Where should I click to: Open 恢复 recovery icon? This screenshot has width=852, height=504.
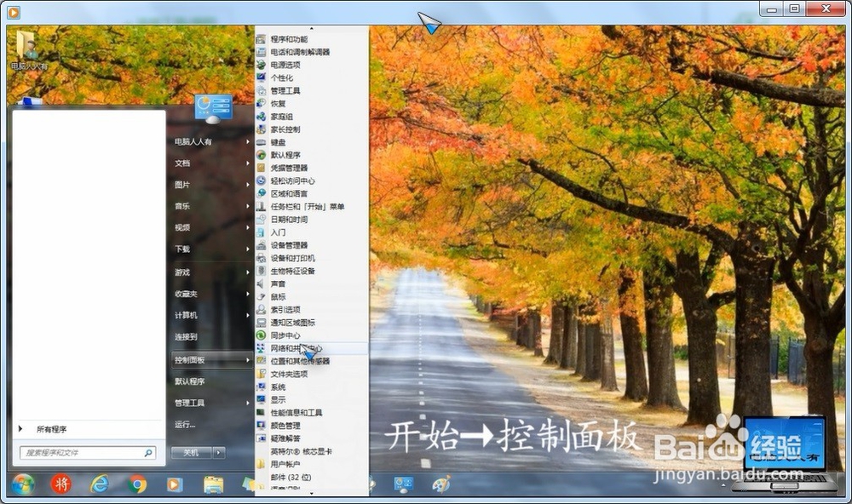coord(262,103)
